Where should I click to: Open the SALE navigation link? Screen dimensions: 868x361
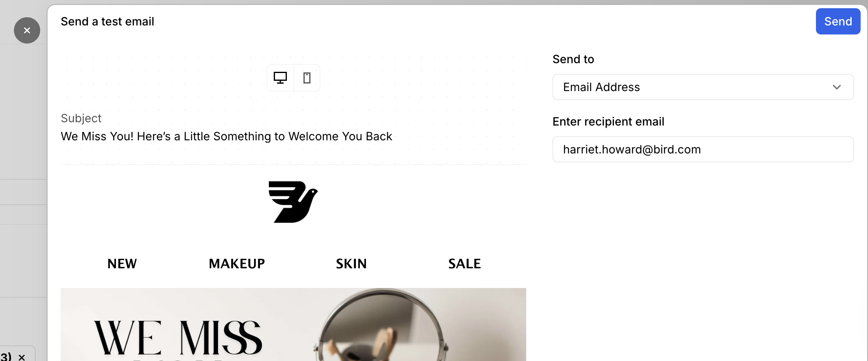(x=464, y=264)
